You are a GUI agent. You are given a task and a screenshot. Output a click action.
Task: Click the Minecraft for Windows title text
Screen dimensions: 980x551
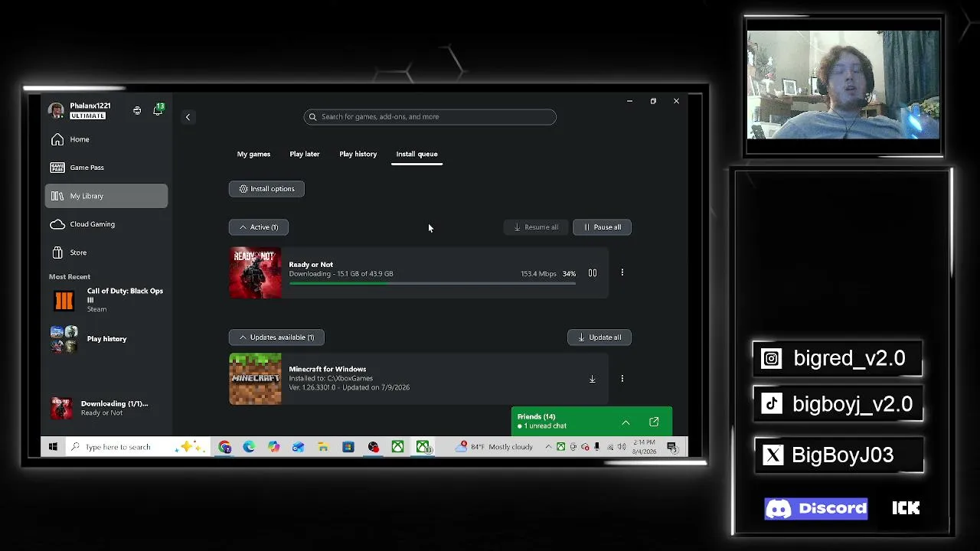point(327,369)
